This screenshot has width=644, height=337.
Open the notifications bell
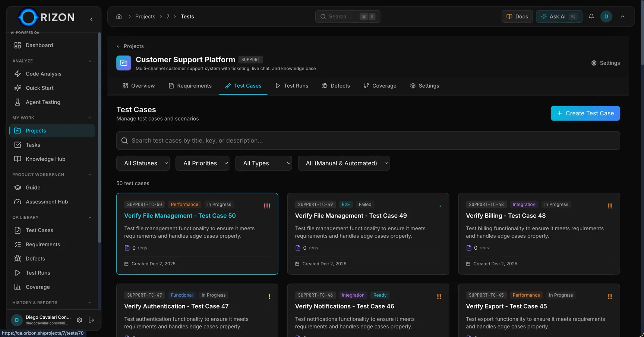point(591,16)
